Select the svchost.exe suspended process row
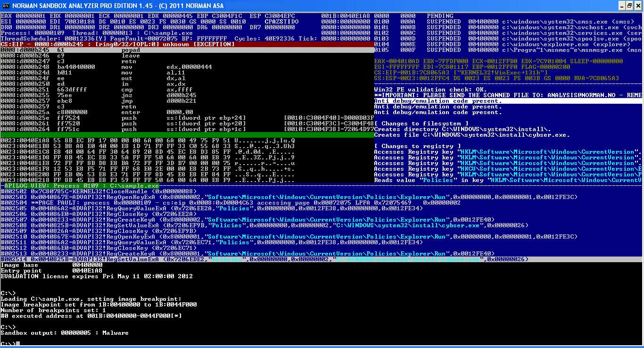This screenshot has width=644, height=348. tap(509, 27)
